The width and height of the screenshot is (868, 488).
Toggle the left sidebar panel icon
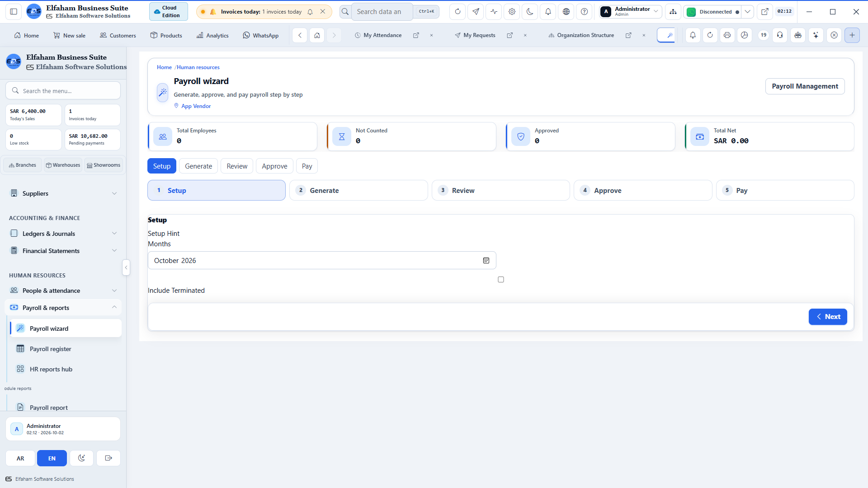(x=14, y=12)
